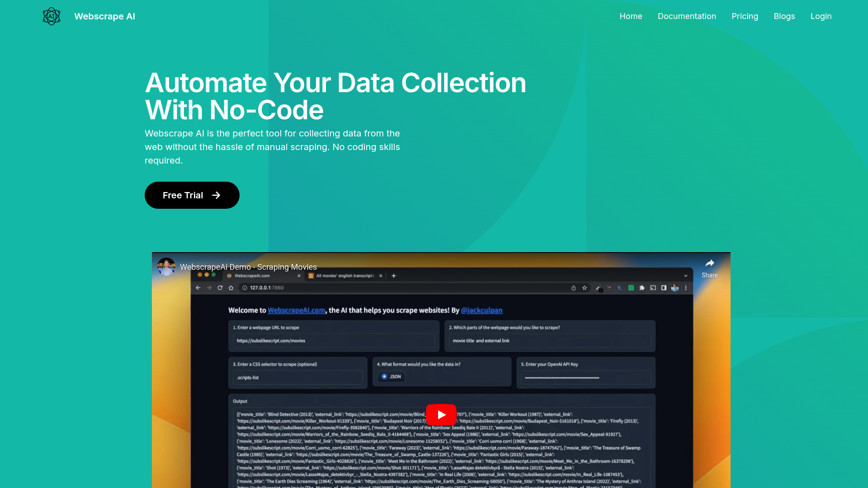Screen dimensions: 868x488
Task: Follow the @jackculpan link
Action: 481,310
